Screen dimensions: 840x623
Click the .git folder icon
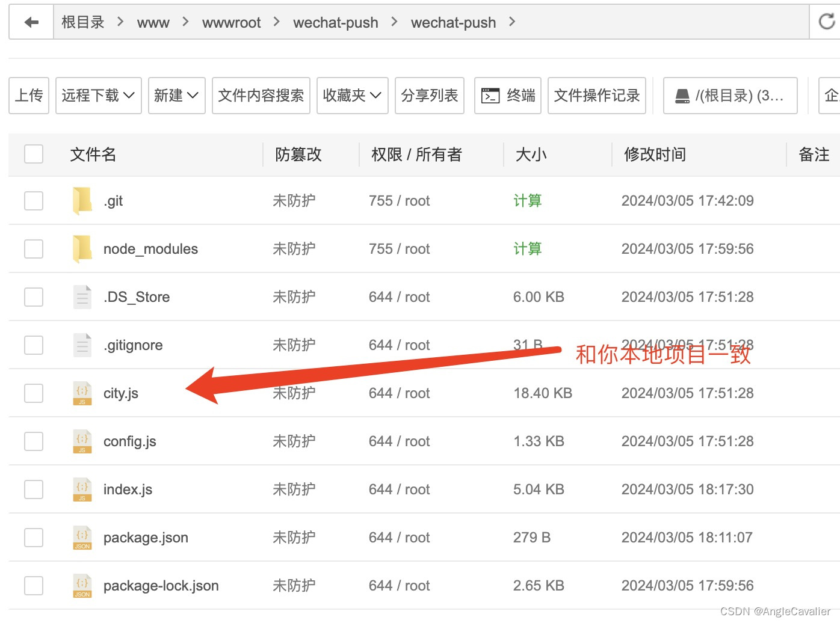point(82,200)
